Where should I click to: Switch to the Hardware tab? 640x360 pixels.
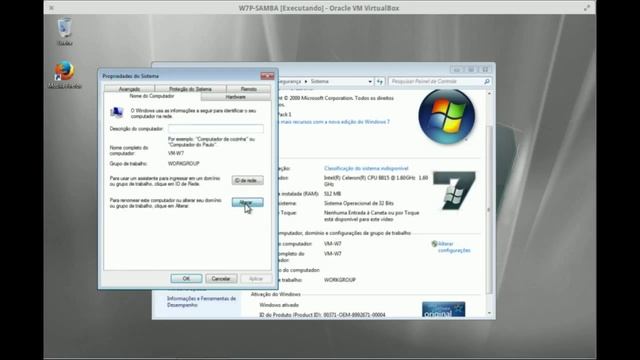click(x=236, y=97)
